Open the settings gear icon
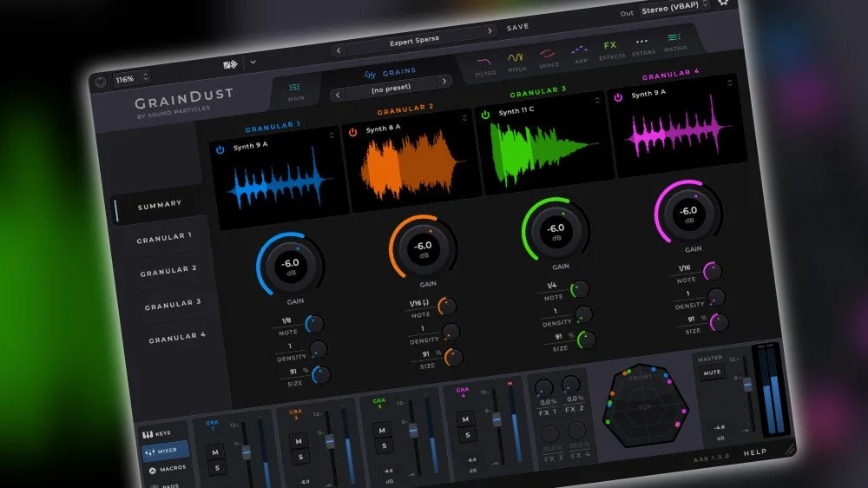The width and height of the screenshot is (868, 488). 723,3
